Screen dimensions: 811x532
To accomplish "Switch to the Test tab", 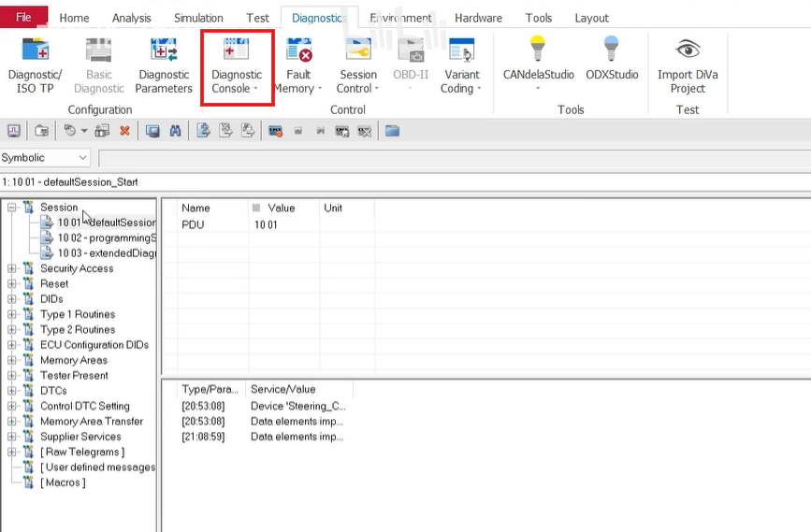I will tap(257, 18).
